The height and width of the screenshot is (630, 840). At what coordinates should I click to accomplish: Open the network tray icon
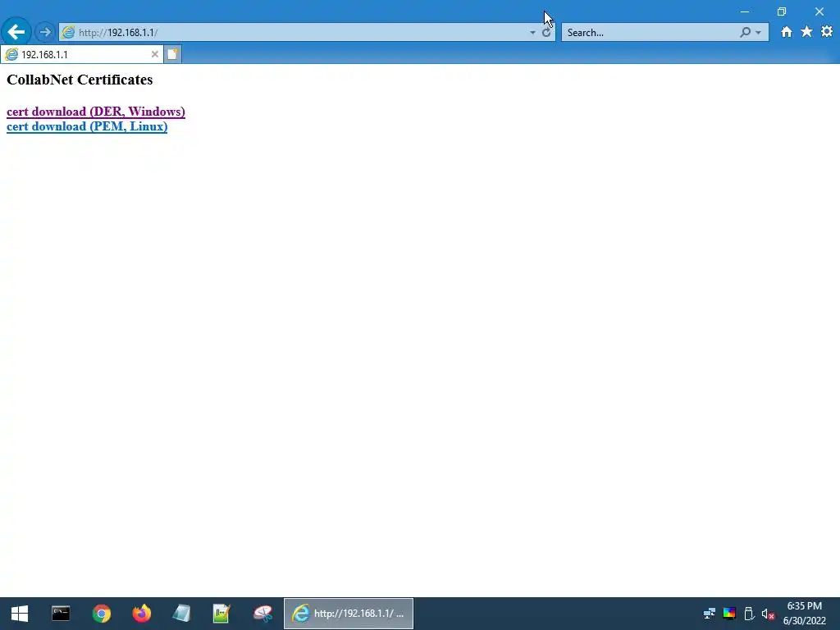point(710,614)
